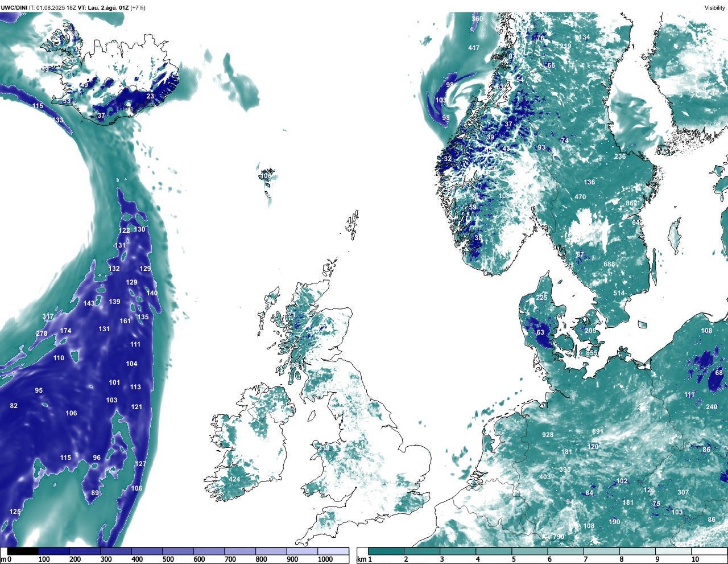Click the value '470' over Sweden
The image size is (728, 564).
[x=580, y=197]
